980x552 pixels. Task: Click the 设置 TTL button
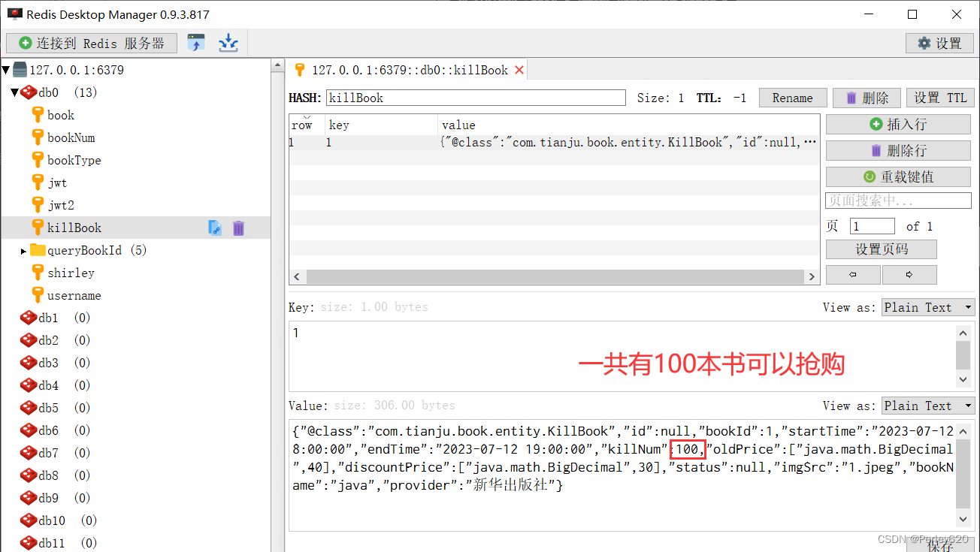click(941, 98)
